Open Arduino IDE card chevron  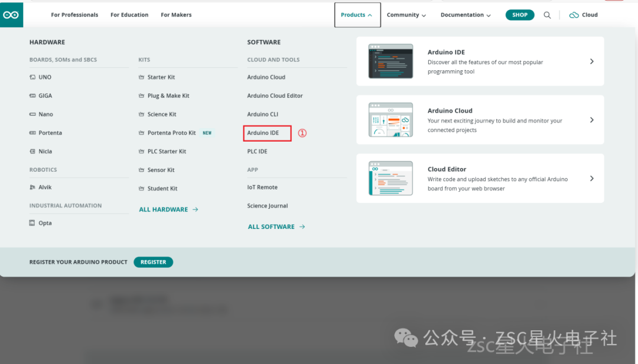pyautogui.click(x=591, y=61)
